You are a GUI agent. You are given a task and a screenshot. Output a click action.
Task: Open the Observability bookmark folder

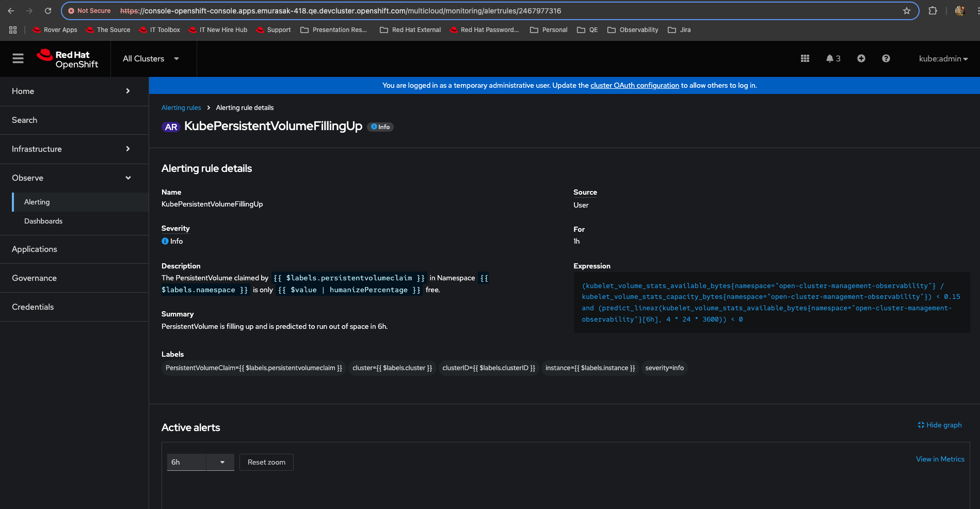click(633, 30)
